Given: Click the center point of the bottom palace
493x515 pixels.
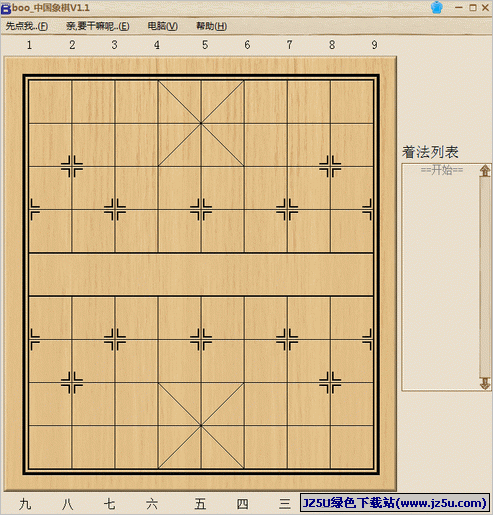Looking at the screenshot, I should pyautogui.click(x=201, y=426).
